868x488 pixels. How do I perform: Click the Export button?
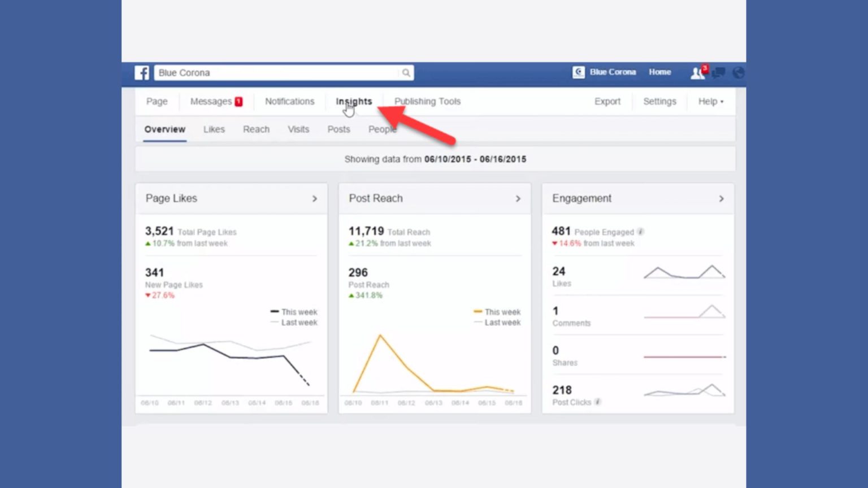tap(607, 101)
